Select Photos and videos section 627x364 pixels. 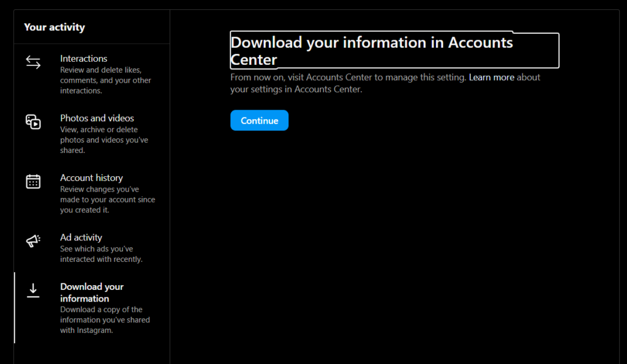coord(92,134)
